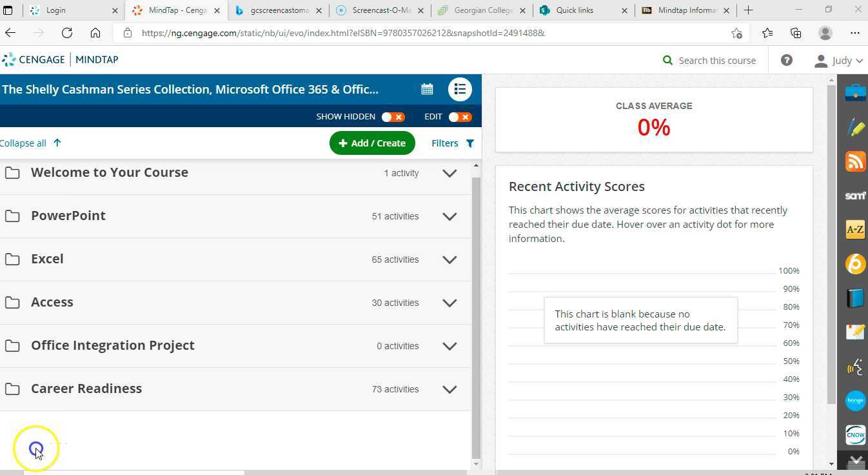Launch the SAM app from the right sidebar

[x=855, y=196]
